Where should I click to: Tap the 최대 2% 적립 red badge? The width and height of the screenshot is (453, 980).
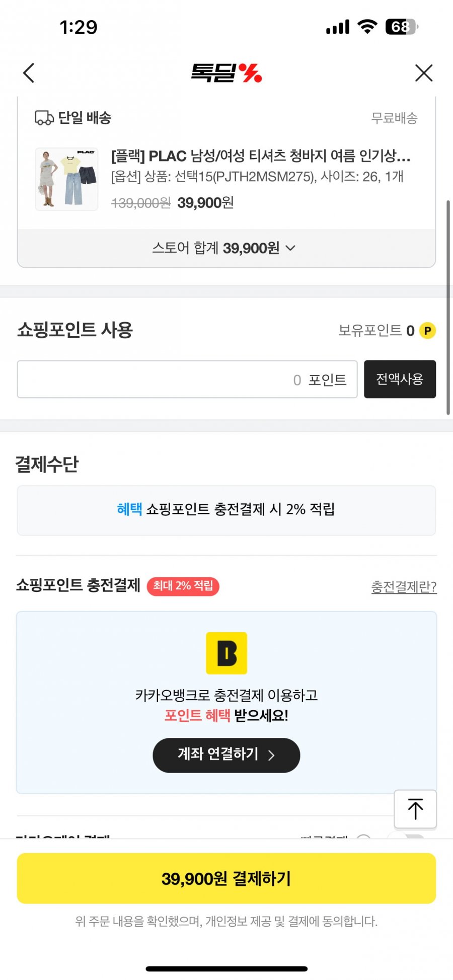tap(183, 586)
